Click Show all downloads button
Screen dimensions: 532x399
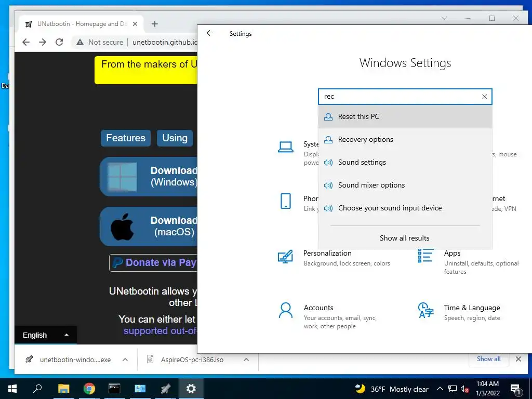(x=488, y=359)
